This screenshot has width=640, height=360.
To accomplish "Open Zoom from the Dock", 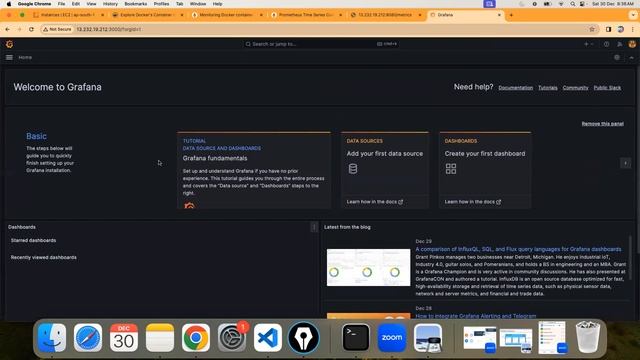I will tap(392, 338).
